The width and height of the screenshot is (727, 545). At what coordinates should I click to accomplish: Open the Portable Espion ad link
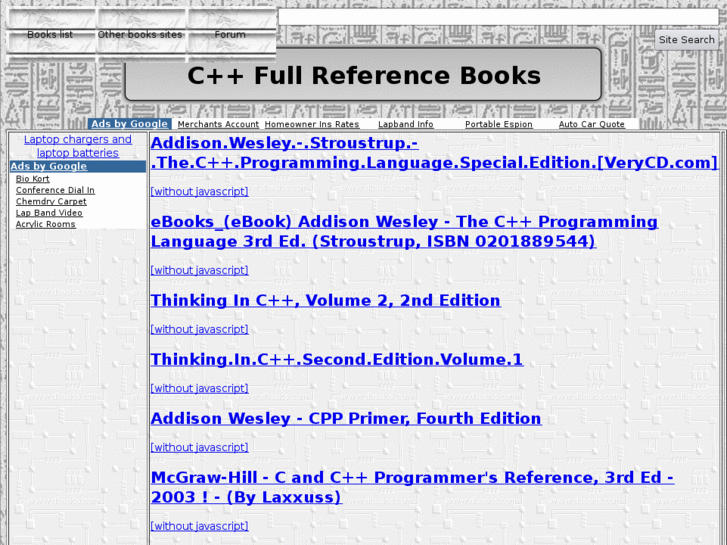pyautogui.click(x=498, y=124)
